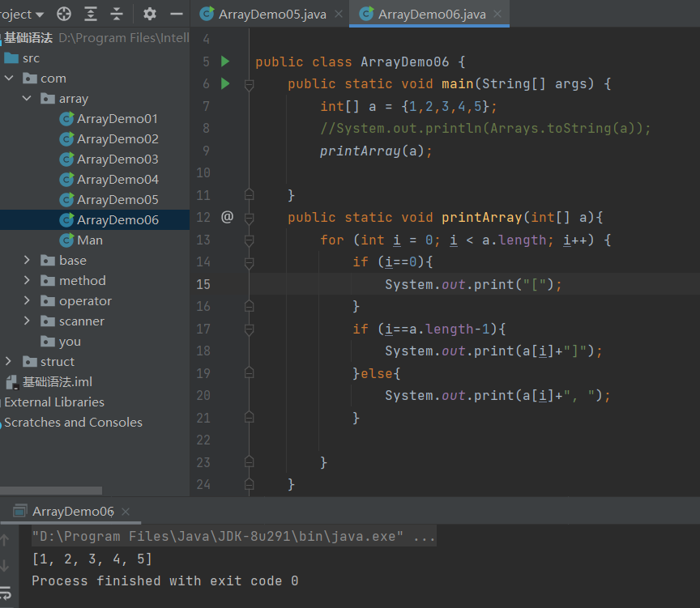Close the ArrayDemo06.java editor tab

click(497, 14)
